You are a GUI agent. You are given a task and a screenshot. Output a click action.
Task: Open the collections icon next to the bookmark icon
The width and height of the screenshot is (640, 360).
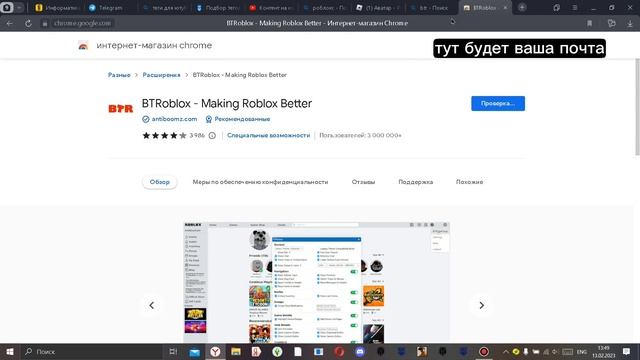[611, 23]
